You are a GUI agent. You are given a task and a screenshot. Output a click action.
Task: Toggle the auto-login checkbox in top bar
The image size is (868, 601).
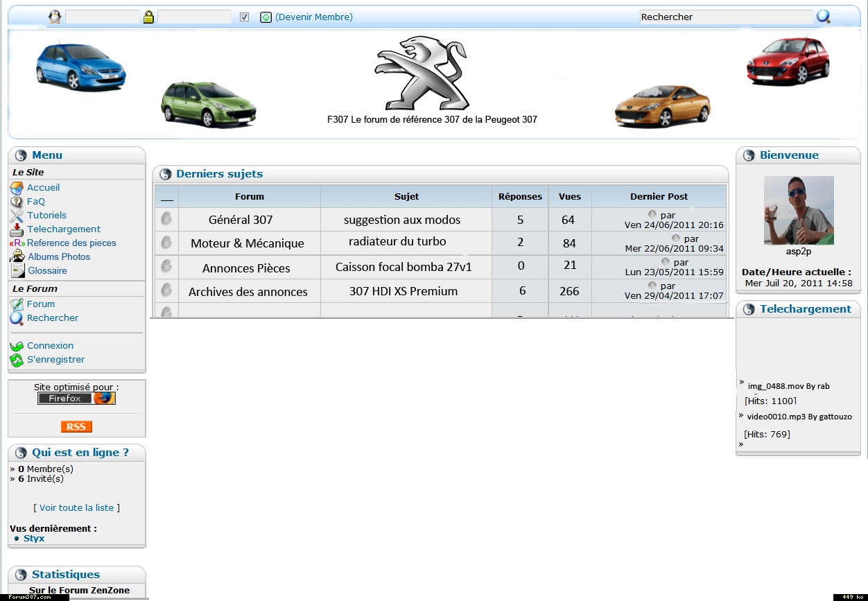tap(244, 17)
